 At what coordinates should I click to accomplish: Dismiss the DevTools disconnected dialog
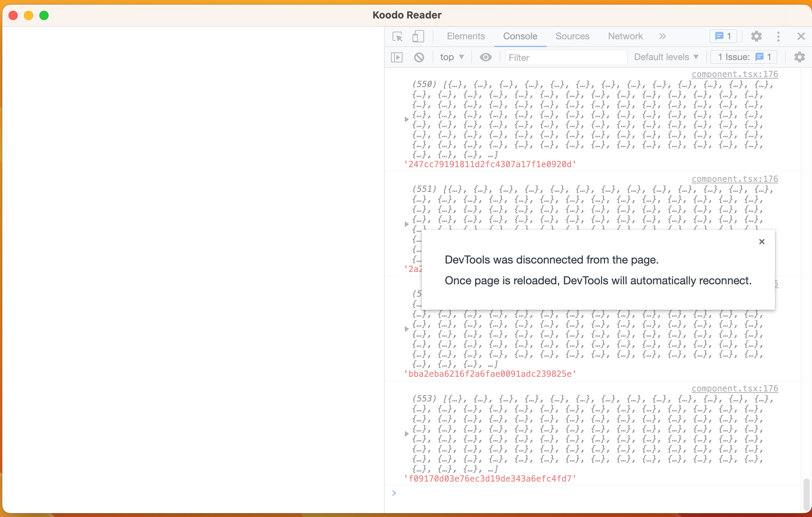tap(761, 242)
